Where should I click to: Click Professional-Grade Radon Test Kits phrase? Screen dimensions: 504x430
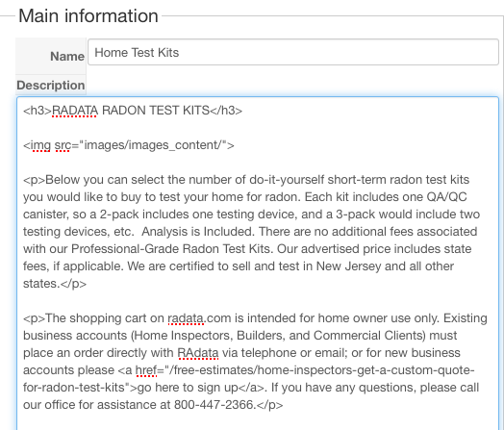tap(170, 249)
